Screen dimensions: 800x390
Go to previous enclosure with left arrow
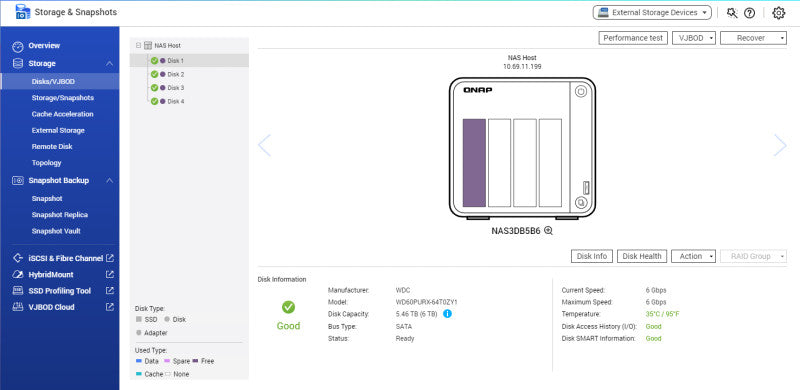click(x=264, y=145)
